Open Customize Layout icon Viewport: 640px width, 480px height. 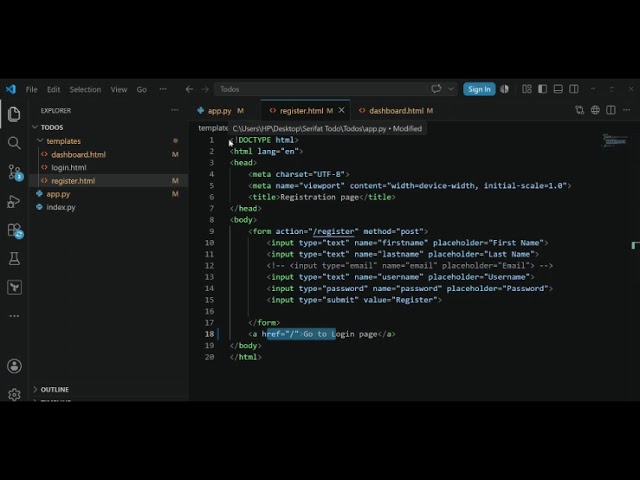click(x=527, y=89)
